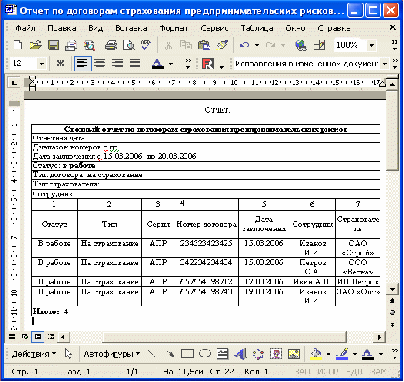Open the Автофигуры dropdown menu
The height and width of the screenshot is (382, 404).
point(112,354)
